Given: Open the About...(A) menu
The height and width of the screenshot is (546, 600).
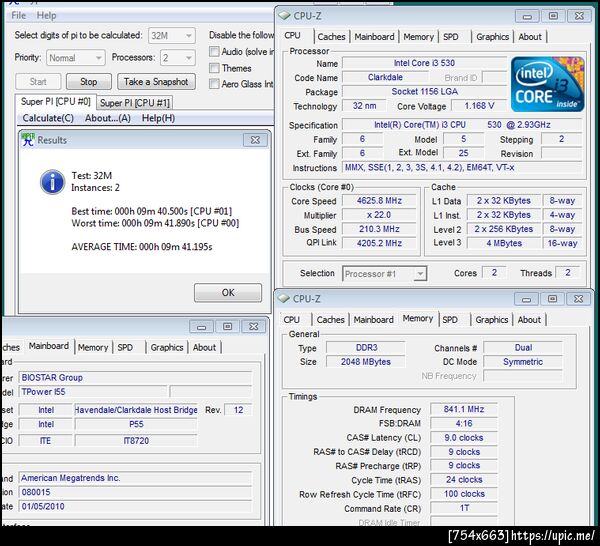Looking at the screenshot, I should [x=108, y=118].
